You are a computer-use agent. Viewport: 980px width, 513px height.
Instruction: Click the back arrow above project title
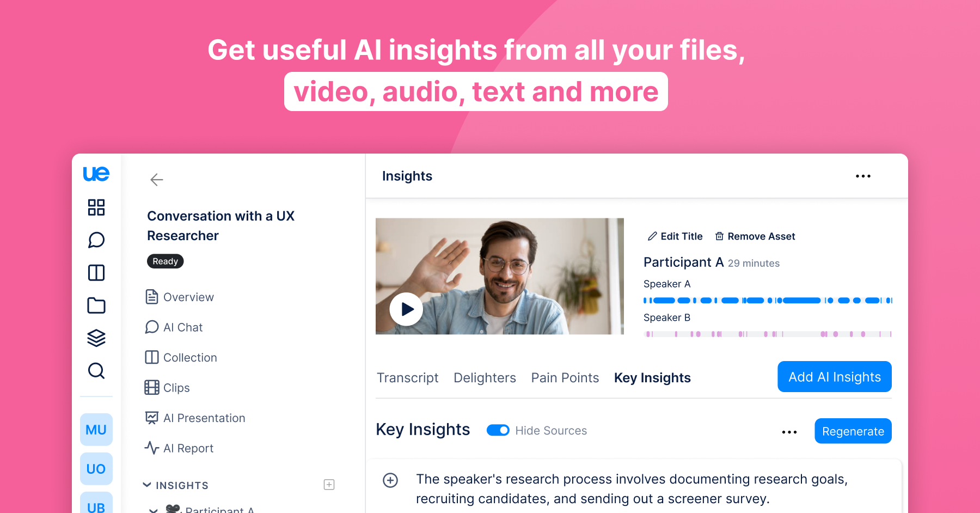click(x=157, y=180)
